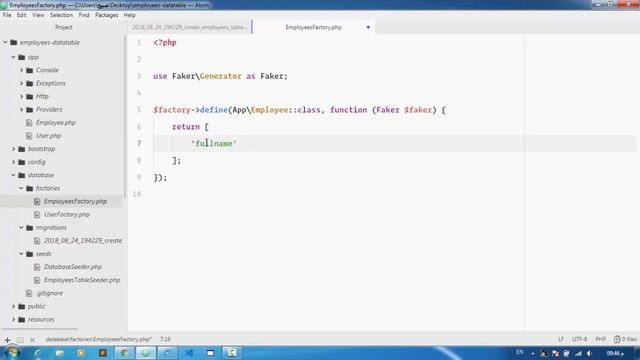Click the Console folder icon
The width and height of the screenshot is (640, 360).
(29, 70)
